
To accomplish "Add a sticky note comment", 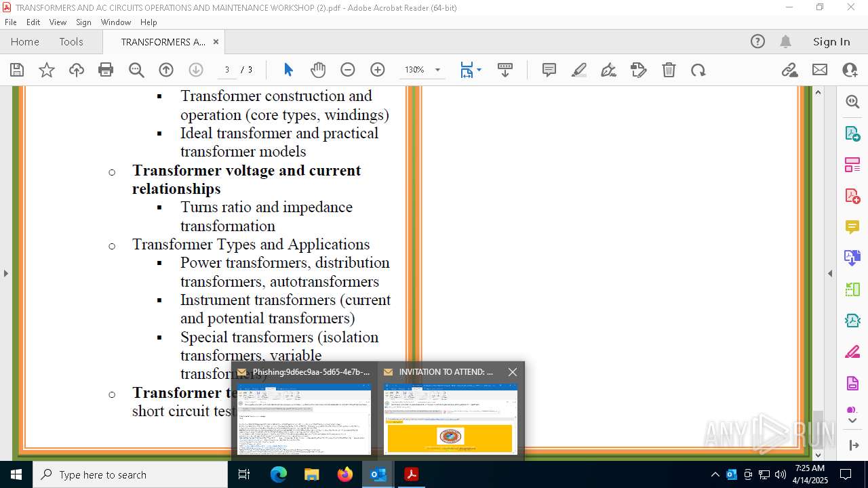I will (x=549, y=70).
